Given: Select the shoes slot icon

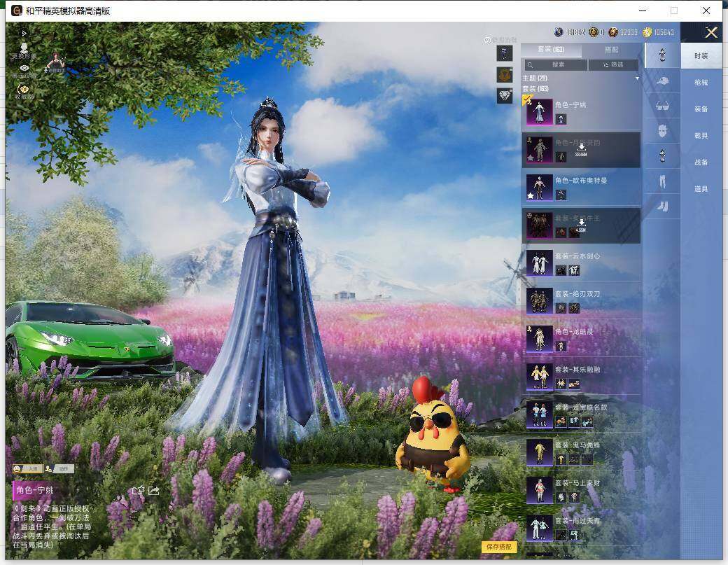Looking at the screenshot, I should 662,206.
